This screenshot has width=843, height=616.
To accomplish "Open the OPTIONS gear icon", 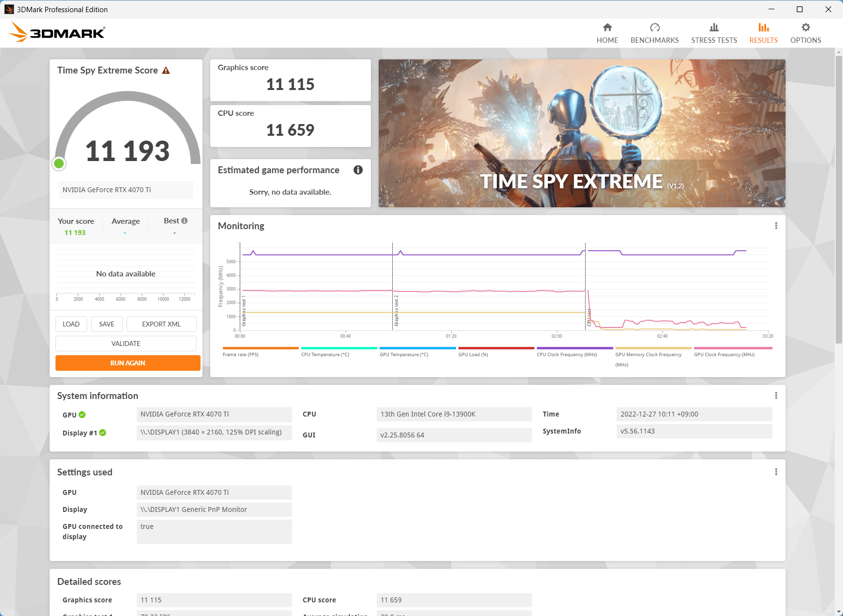I will coord(806,27).
